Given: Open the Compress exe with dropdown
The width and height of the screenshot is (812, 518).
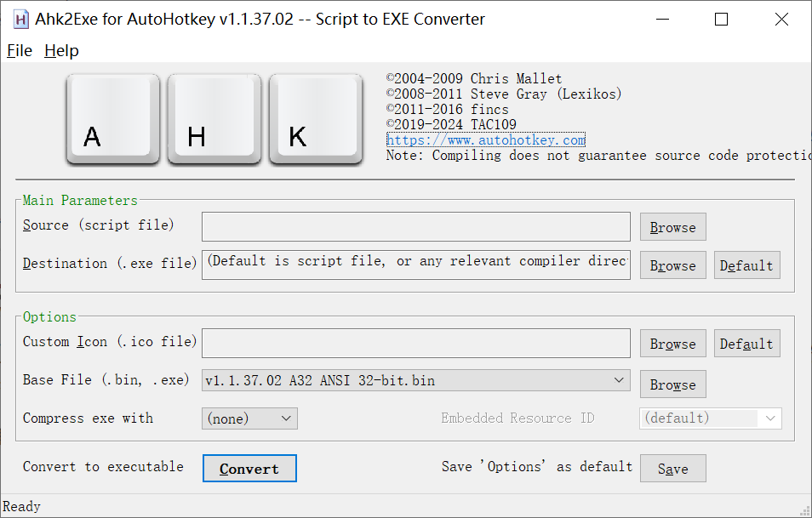Looking at the screenshot, I should pyautogui.click(x=249, y=418).
